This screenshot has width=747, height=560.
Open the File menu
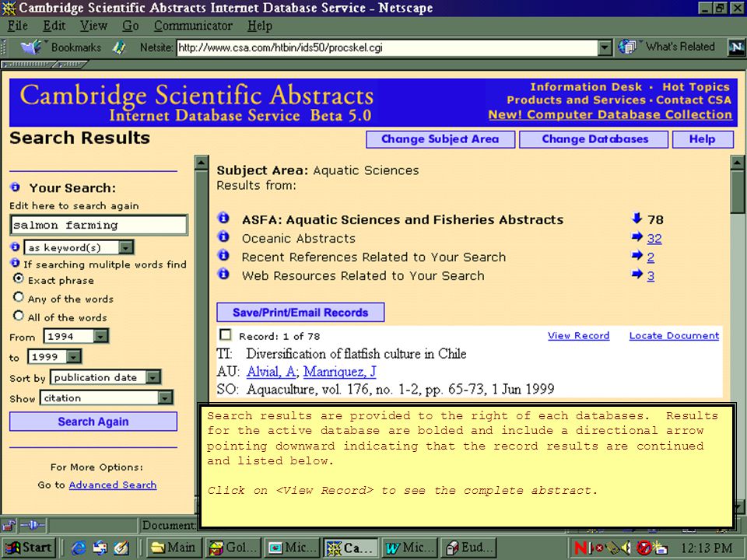[x=18, y=26]
